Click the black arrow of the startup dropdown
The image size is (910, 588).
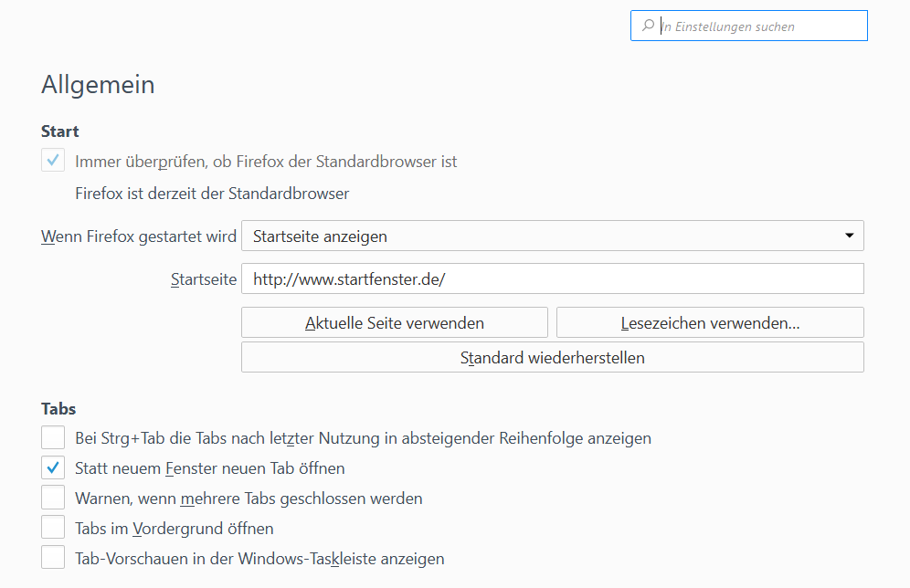[849, 236]
